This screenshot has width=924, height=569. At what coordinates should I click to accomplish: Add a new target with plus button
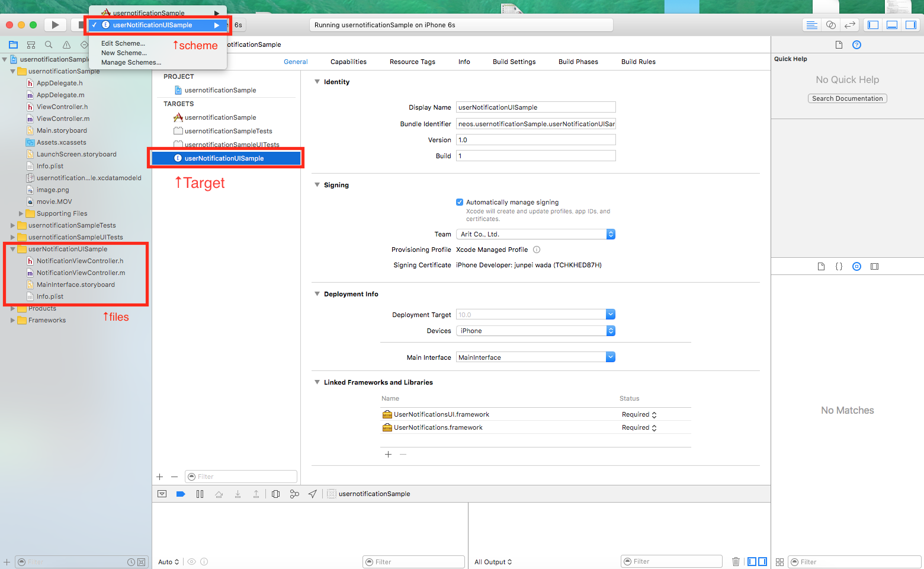[159, 477]
